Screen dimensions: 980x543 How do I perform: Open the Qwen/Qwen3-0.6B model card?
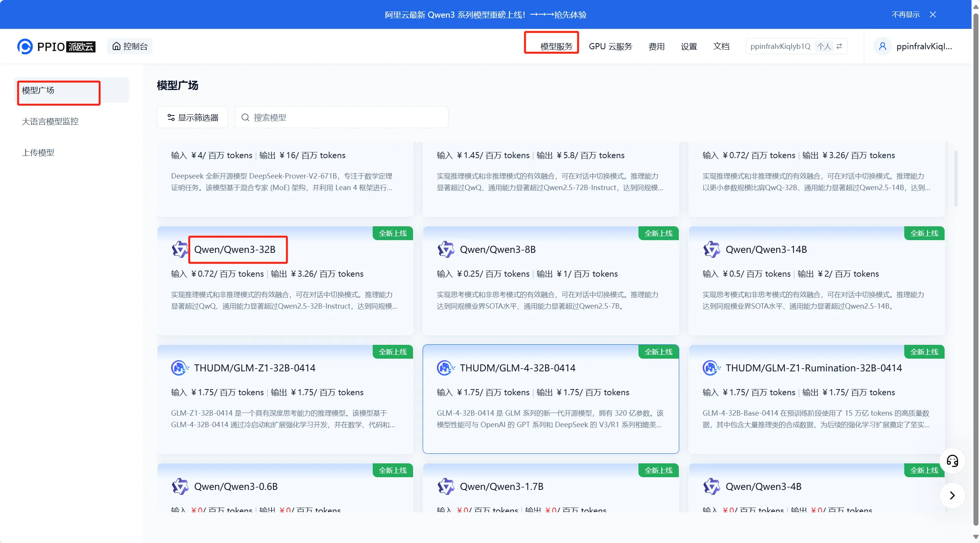236,486
